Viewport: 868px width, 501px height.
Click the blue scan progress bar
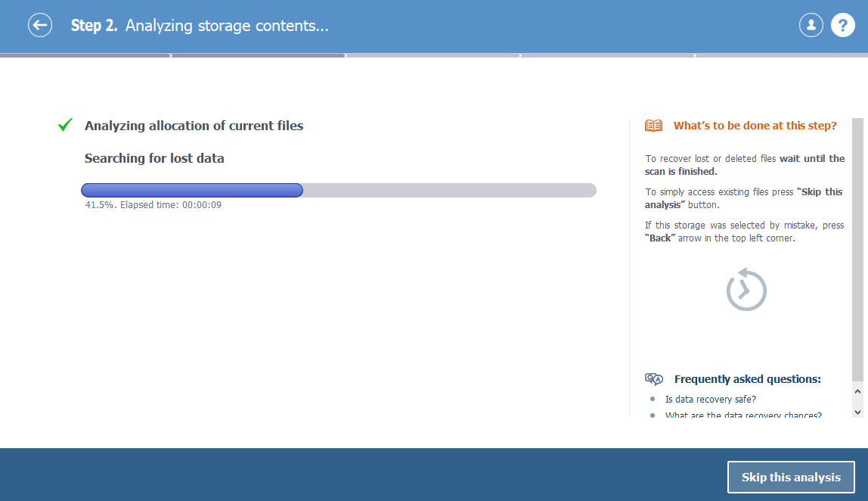coord(192,190)
